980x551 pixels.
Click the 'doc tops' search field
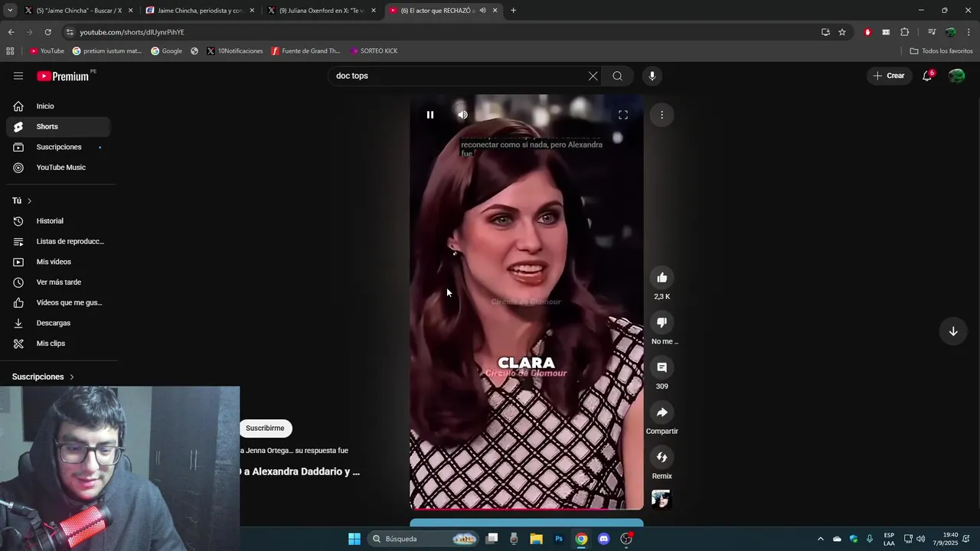pyautogui.click(x=458, y=76)
